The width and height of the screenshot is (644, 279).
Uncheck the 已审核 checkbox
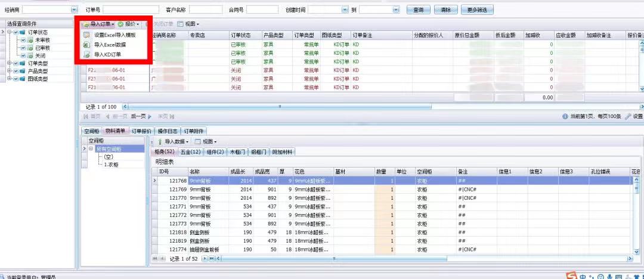click(x=23, y=48)
